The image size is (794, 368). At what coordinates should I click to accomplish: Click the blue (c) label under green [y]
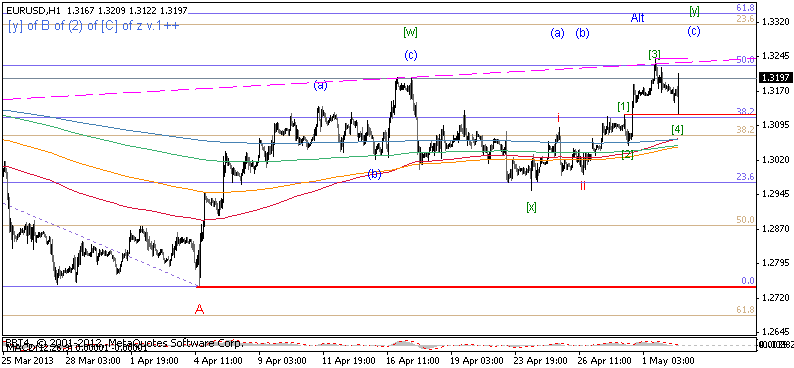click(x=694, y=31)
